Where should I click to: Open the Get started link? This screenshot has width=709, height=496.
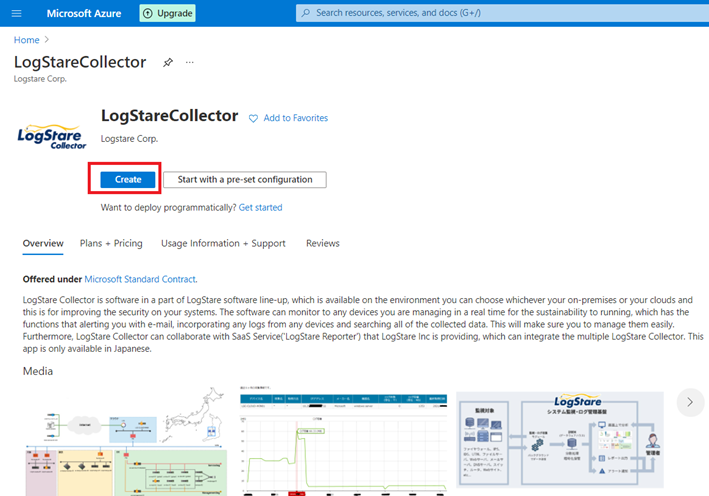[260, 208]
